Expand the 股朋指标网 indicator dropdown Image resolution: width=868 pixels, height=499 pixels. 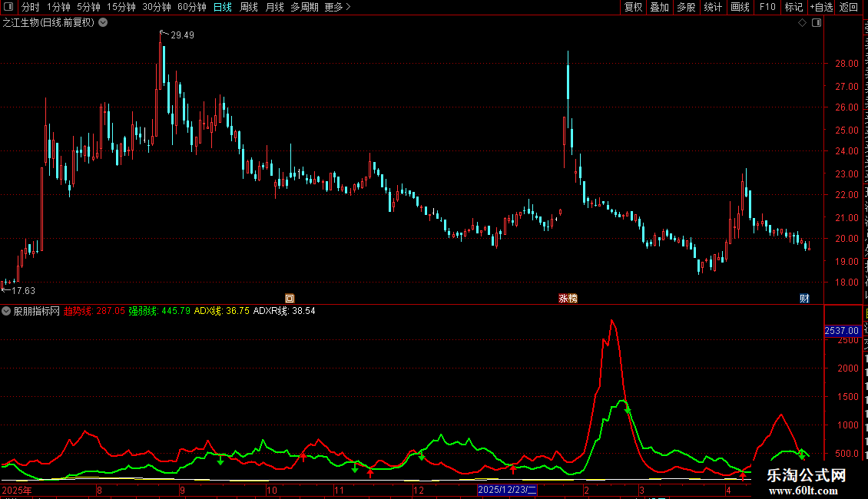pos(6,311)
